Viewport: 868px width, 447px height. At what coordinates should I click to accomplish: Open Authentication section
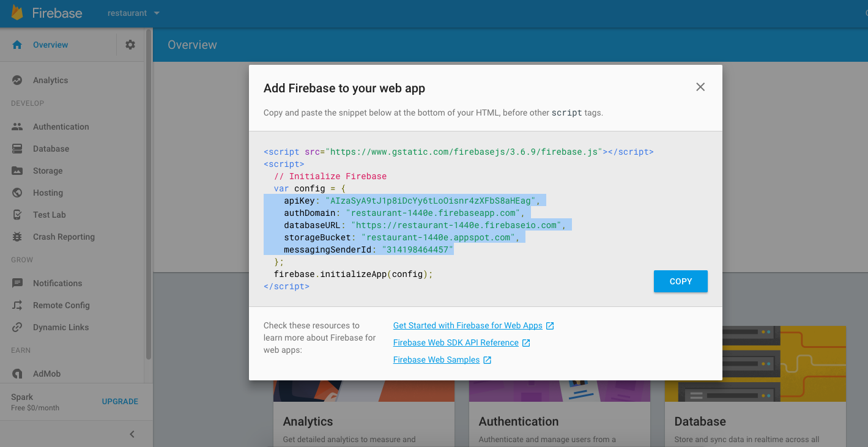(x=61, y=127)
